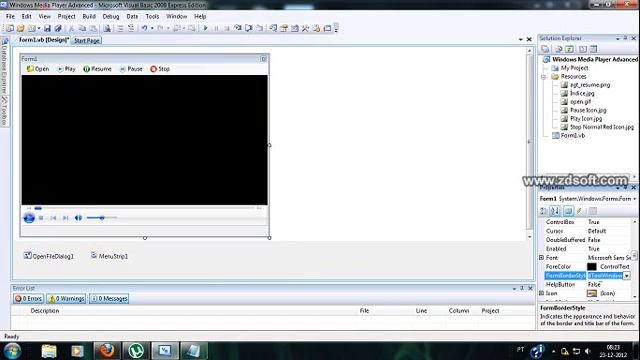Click the Save floppy disk toolbar icon

click(x=47, y=28)
